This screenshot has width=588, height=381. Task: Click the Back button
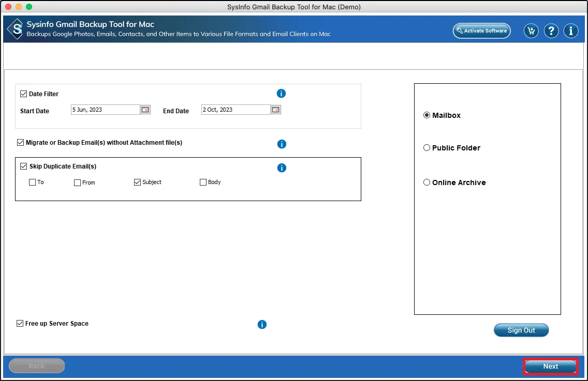[x=37, y=365]
